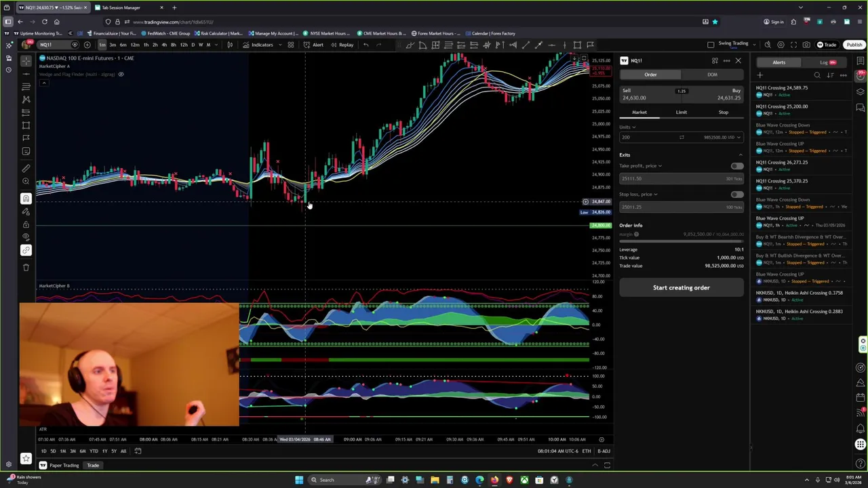Viewport: 868px width, 488px height.
Task: Open the bottom Trade tab
Action: 93,466
